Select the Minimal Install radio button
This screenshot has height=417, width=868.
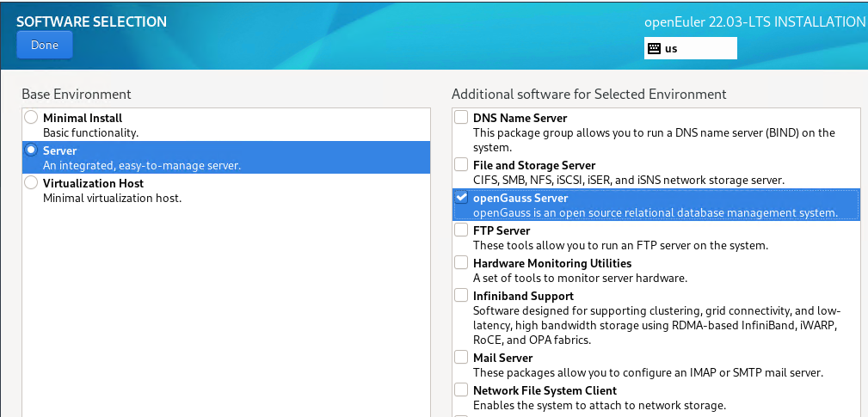point(32,118)
